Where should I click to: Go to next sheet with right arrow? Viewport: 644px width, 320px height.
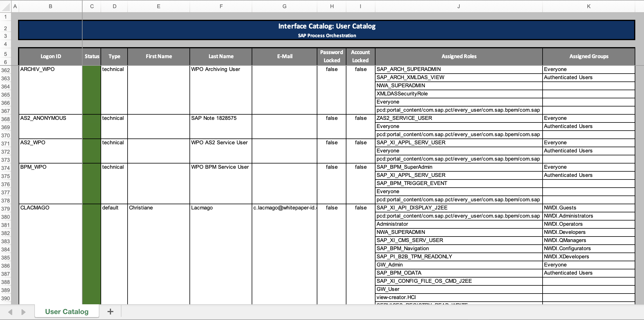pos(24,312)
